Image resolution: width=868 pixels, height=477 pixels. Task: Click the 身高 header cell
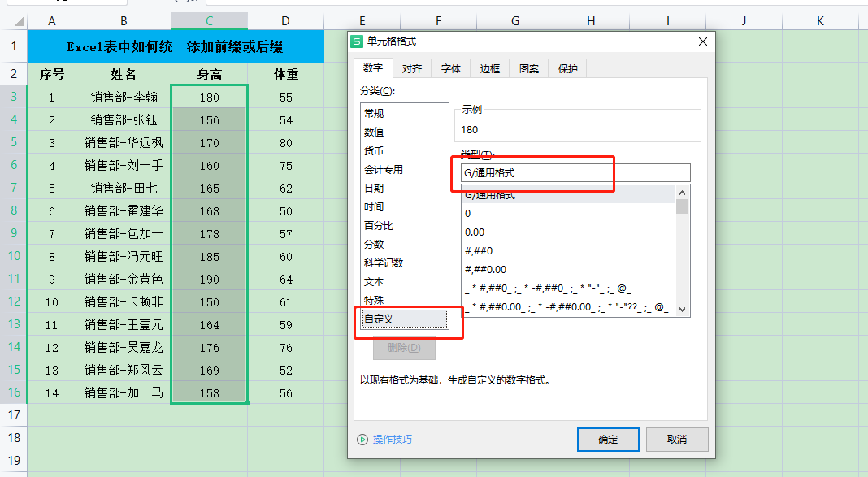209,74
